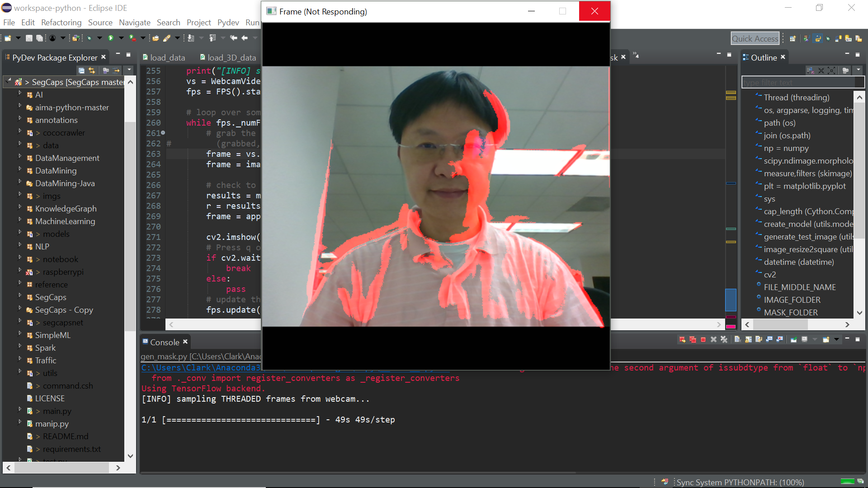Click Pin Console icon
Image resolution: width=868 pixels, height=488 pixels.
coord(793,340)
